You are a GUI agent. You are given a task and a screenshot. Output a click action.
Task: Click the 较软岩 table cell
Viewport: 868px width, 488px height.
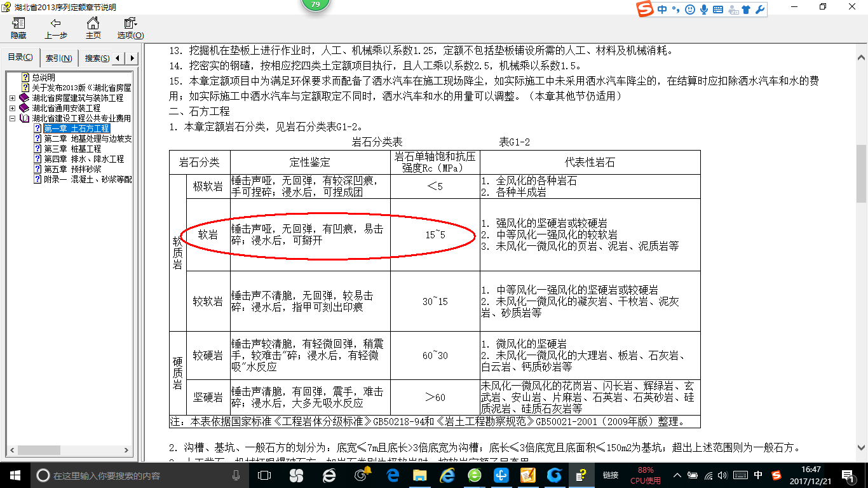208,302
